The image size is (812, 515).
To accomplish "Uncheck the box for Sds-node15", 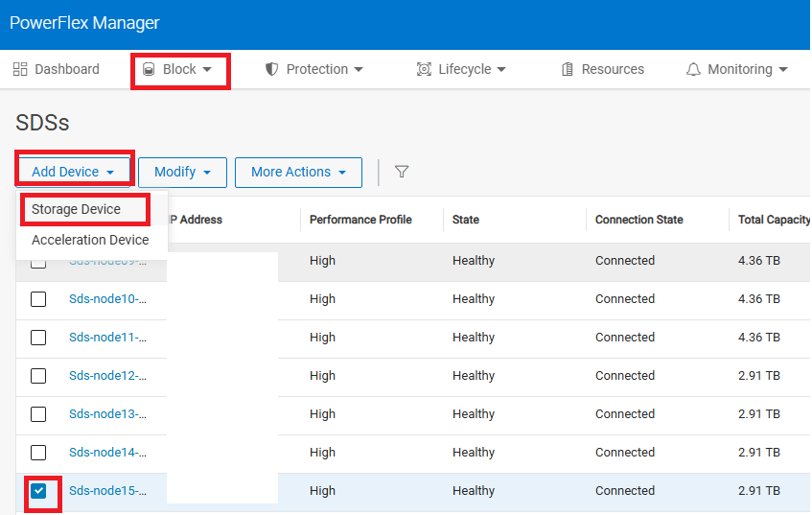I will pos(38,491).
